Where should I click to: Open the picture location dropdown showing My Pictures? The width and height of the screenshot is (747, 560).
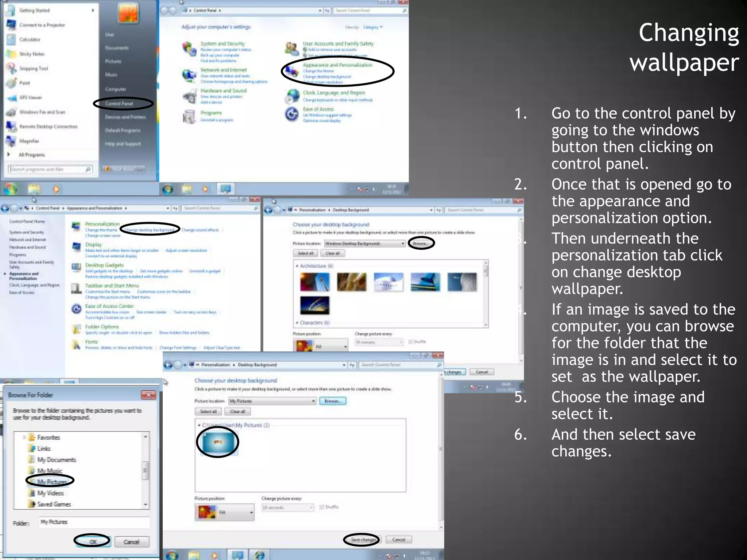coord(272,401)
